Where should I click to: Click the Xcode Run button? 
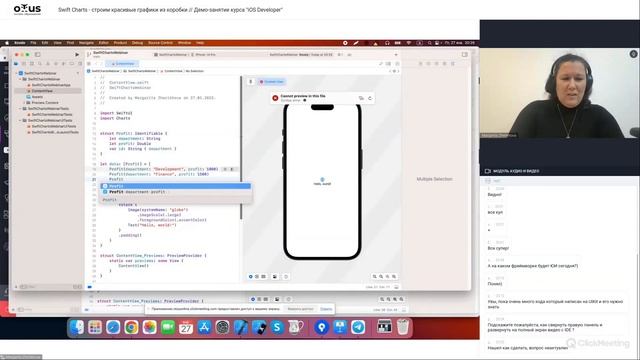tap(77, 54)
